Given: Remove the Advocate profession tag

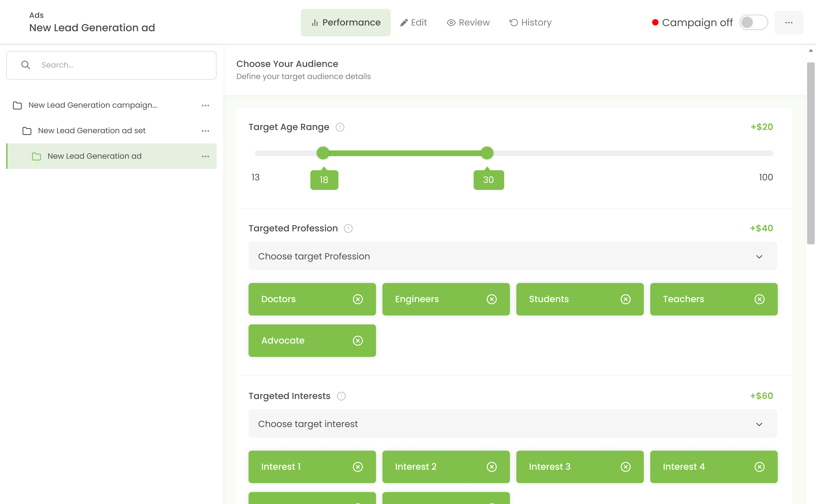Looking at the screenshot, I should pyautogui.click(x=358, y=340).
